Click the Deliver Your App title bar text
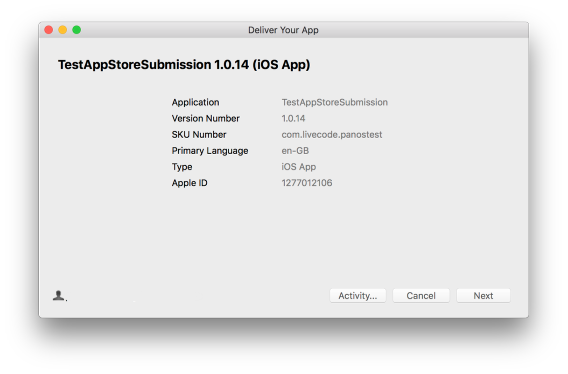This screenshot has width=568, height=374. (x=283, y=30)
